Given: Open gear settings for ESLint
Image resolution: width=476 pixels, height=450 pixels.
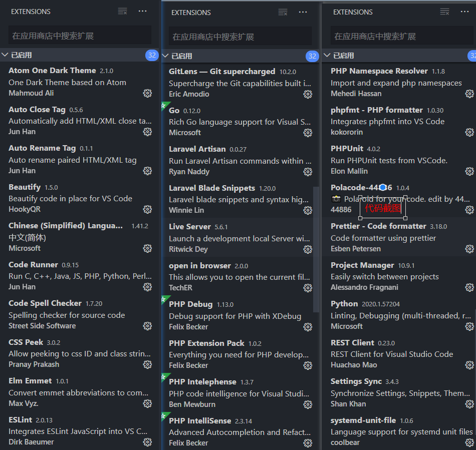Looking at the screenshot, I should click(147, 442).
